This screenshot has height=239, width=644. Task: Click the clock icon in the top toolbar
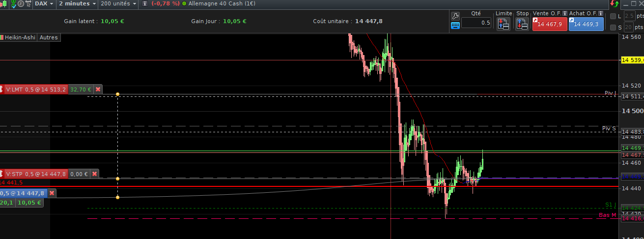[x=22, y=3]
